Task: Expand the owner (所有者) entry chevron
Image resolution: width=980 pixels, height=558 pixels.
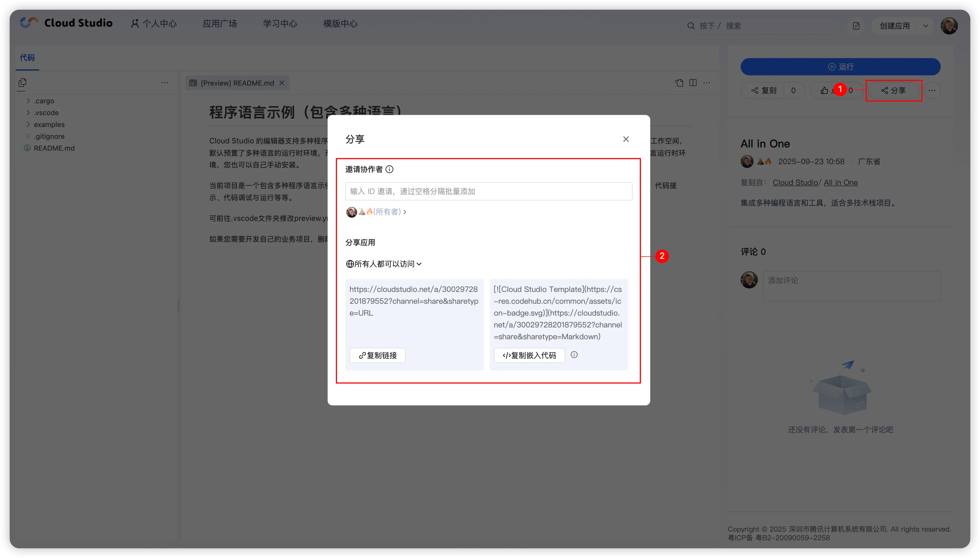Action: [405, 211]
